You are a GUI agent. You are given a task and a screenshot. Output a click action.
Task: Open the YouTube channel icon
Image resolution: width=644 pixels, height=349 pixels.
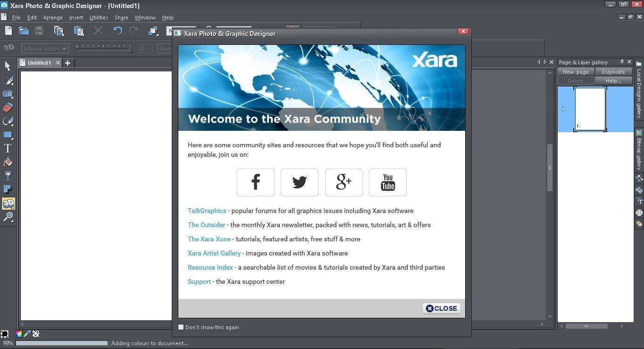388,182
